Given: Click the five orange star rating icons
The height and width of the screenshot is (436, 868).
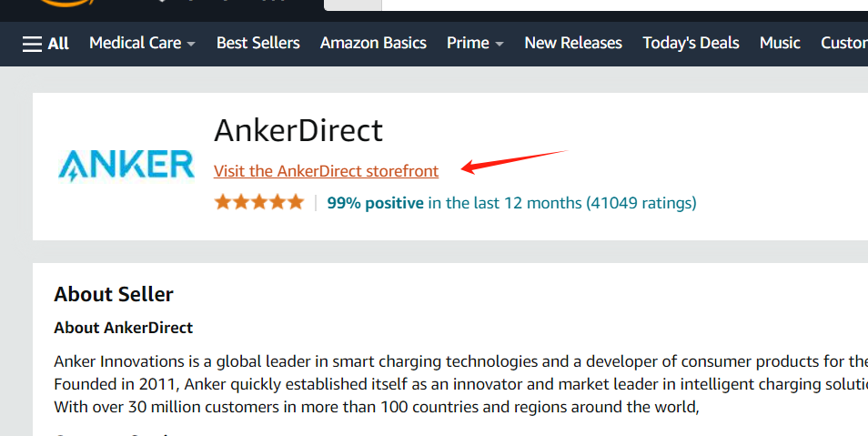Looking at the screenshot, I should tap(258, 202).
